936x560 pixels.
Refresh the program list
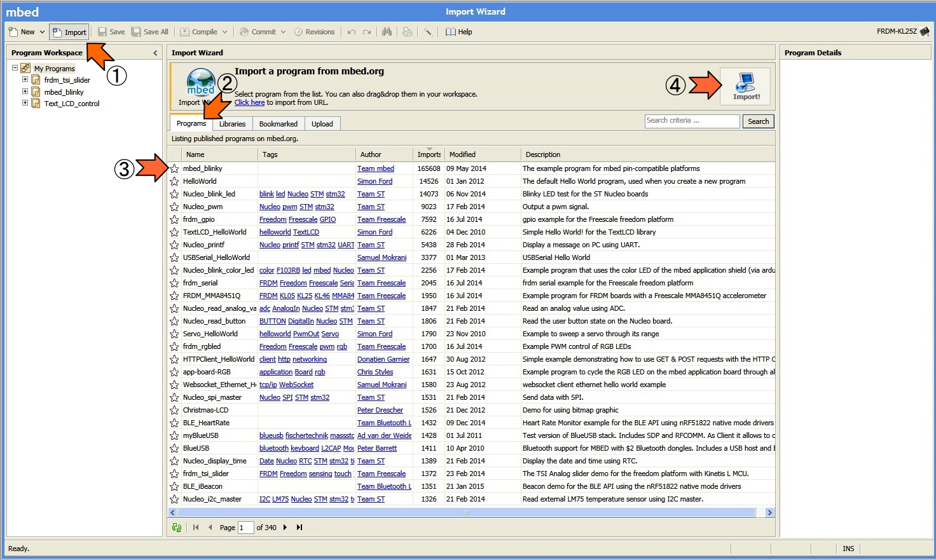point(177,528)
